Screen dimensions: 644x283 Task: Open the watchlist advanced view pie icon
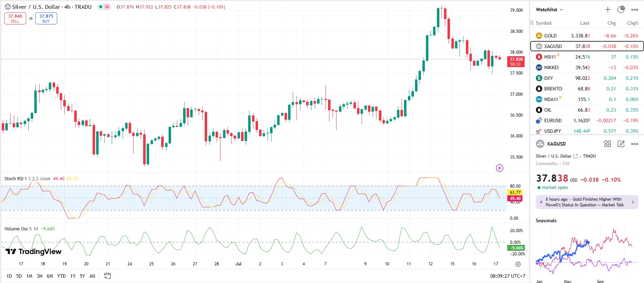pos(621,10)
